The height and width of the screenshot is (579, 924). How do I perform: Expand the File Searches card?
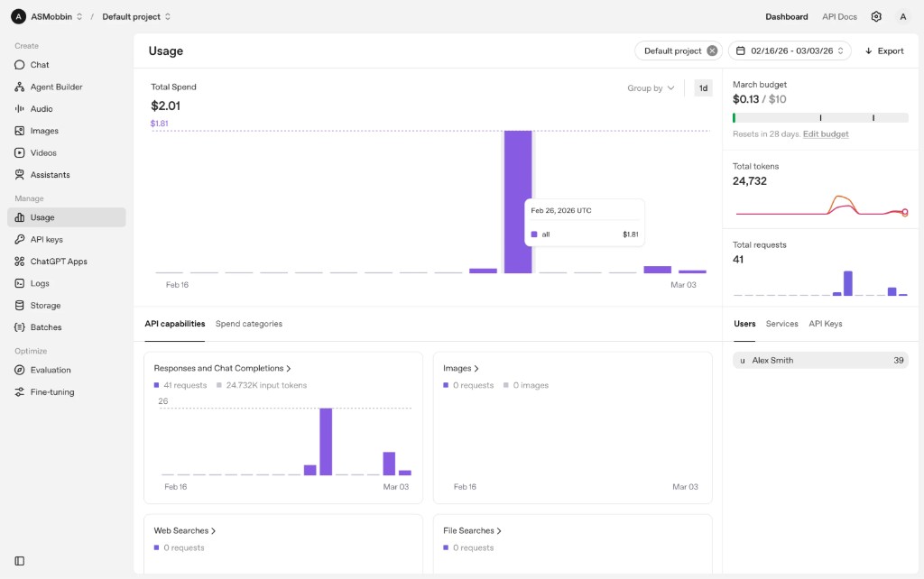[x=472, y=530]
